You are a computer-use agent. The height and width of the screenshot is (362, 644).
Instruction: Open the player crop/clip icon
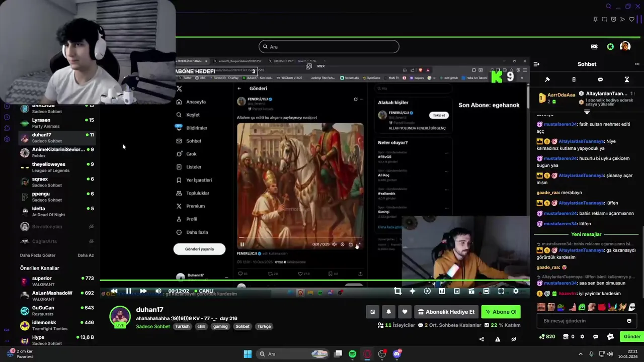point(397,291)
